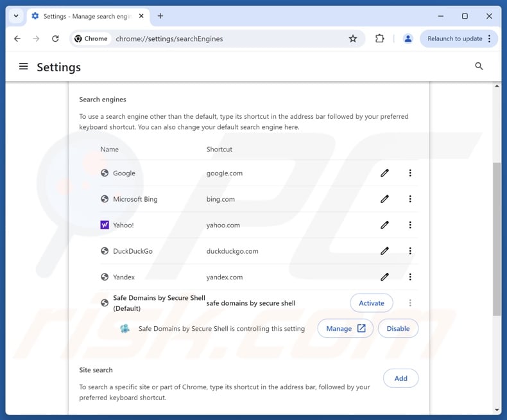
Task: Click Relaunch to update
Action: pyautogui.click(x=454, y=39)
